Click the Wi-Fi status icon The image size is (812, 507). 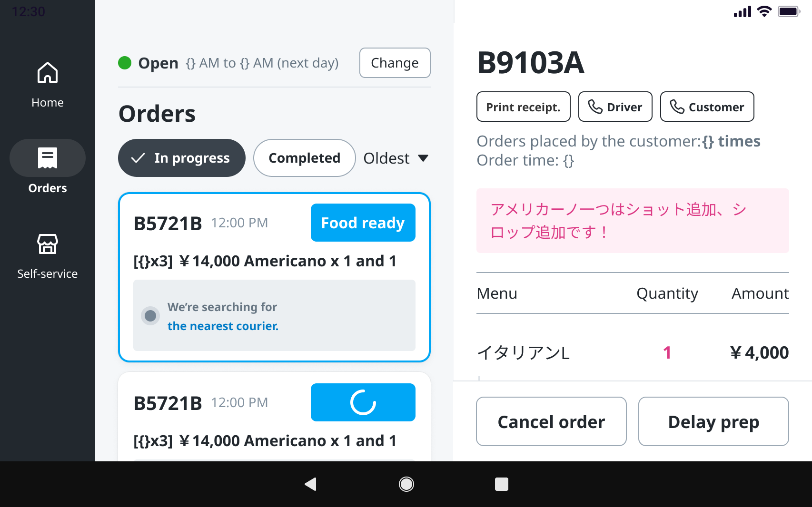click(x=764, y=11)
